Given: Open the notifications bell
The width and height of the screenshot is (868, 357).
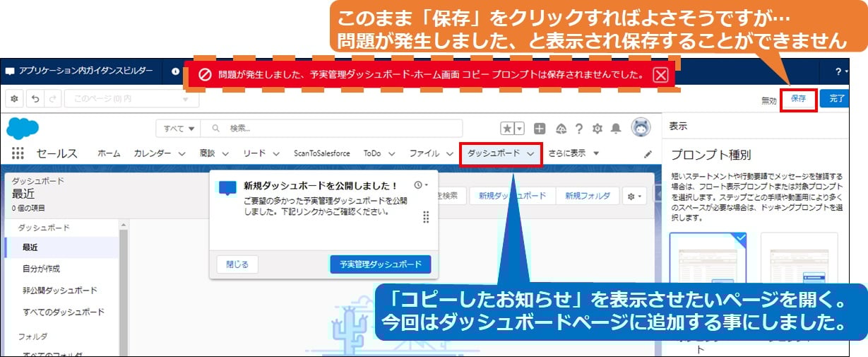Looking at the screenshot, I should (616, 129).
